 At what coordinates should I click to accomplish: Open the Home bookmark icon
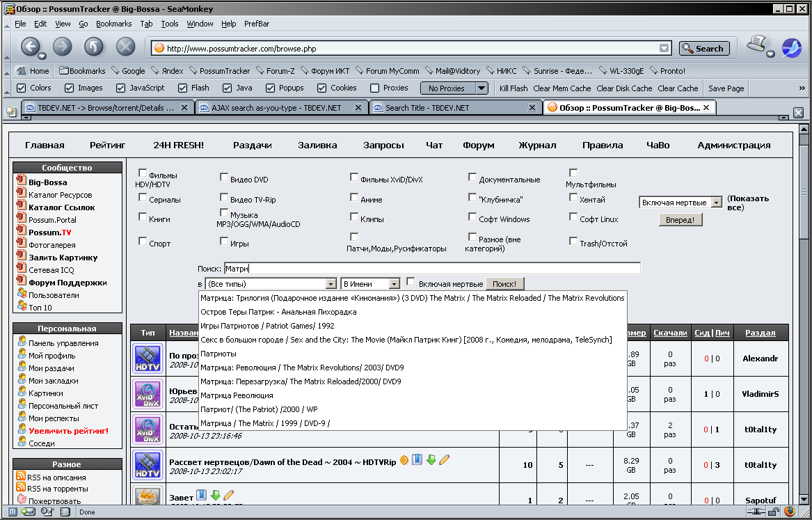click(22, 71)
